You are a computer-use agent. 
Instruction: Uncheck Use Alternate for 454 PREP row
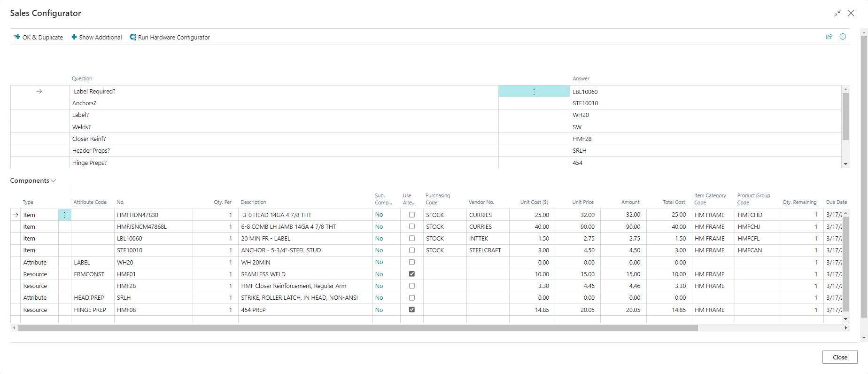click(x=412, y=310)
